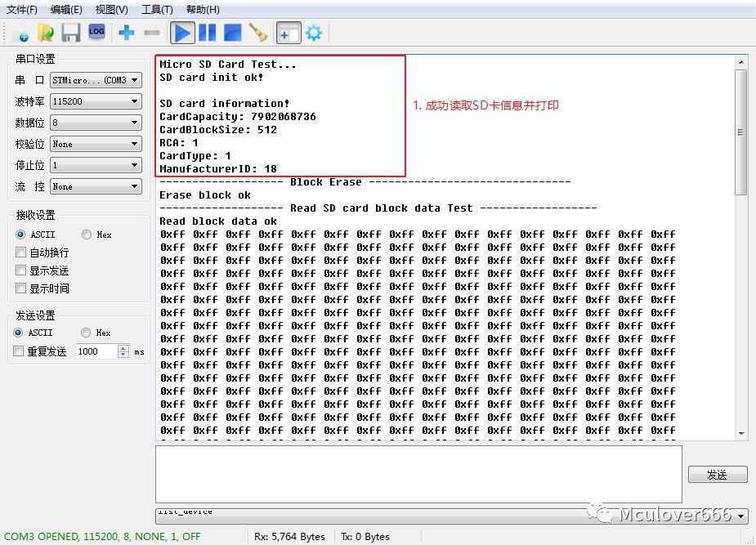The width and height of the screenshot is (756, 545).
Task: Open settings with the gear icon
Action: pyautogui.click(x=314, y=33)
